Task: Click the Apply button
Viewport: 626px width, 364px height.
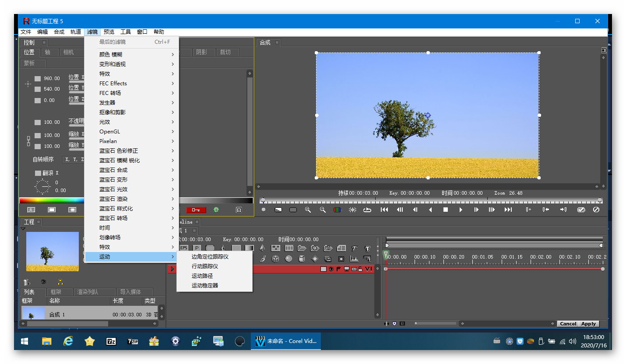Action: coord(588,324)
